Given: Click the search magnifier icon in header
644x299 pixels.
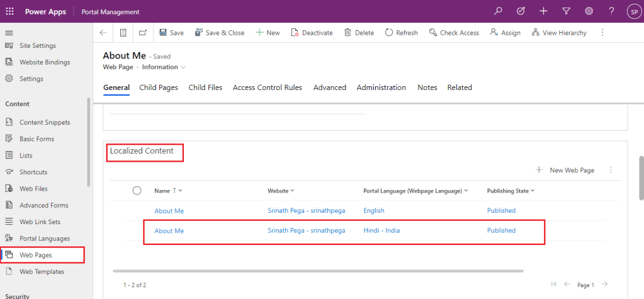Looking at the screenshot, I should click(499, 11).
